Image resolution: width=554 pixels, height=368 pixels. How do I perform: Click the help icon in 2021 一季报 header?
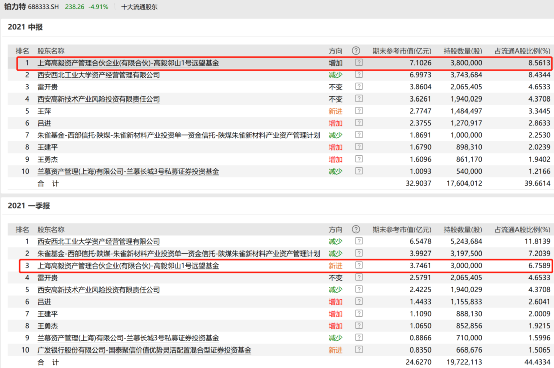356,230
